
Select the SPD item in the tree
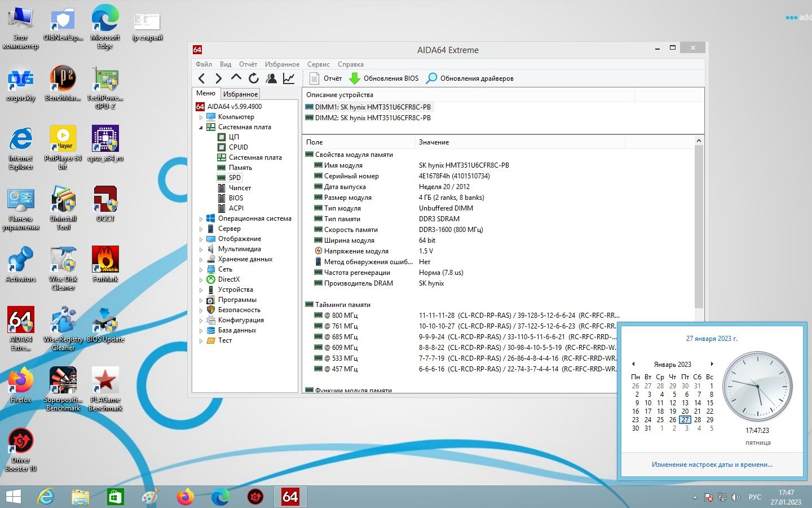pyautogui.click(x=235, y=178)
